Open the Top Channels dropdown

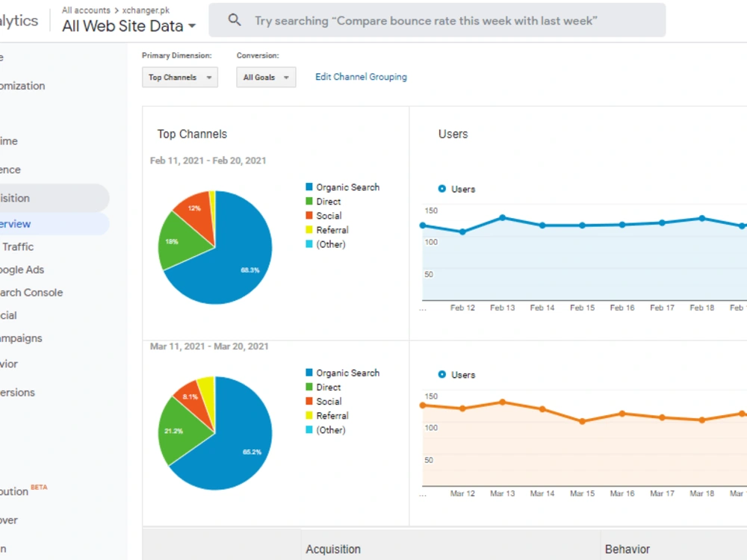pos(179,77)
